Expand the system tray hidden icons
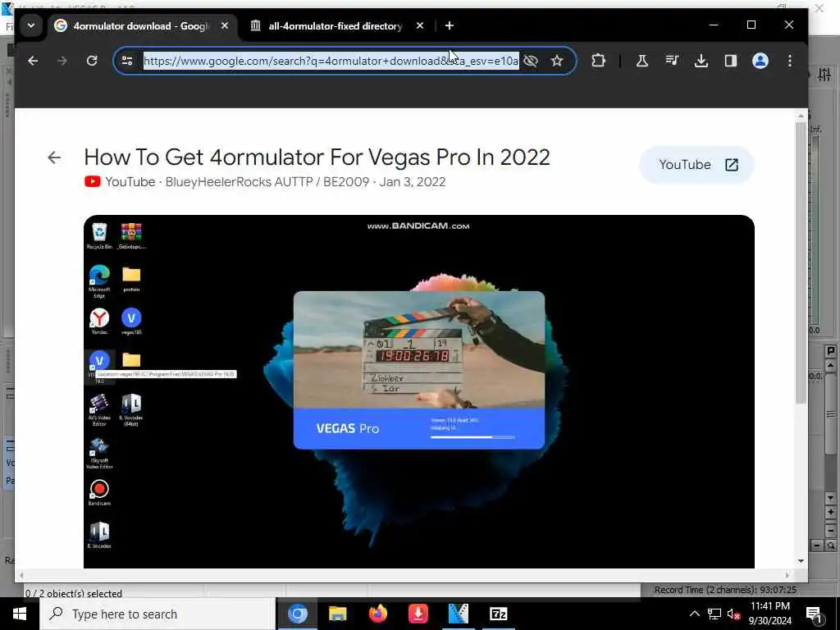 click(x=694, y=614)
